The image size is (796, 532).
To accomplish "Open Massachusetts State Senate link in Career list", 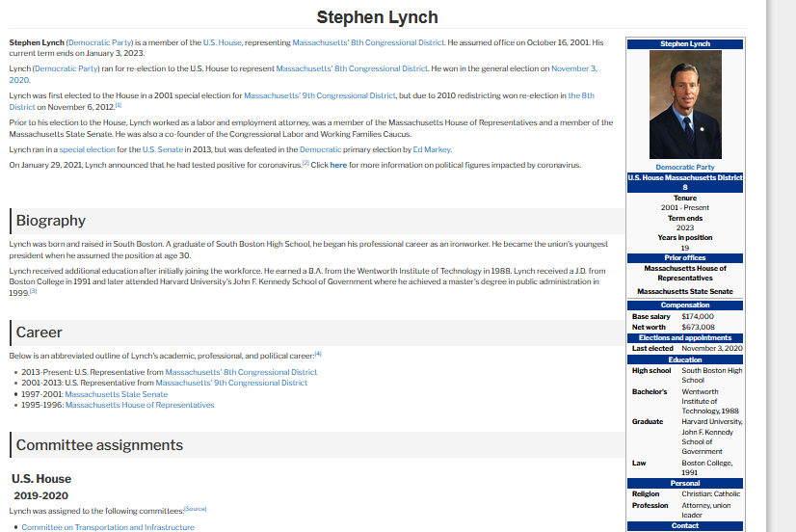I will click(x=117, y=394).
